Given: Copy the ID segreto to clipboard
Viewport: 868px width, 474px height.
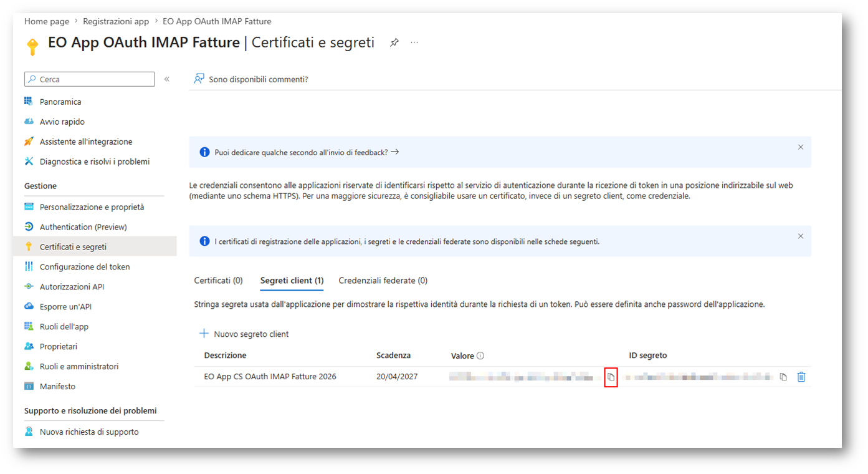Looking at the screenshot, I should pyautogui.click(x=783, y=377).
